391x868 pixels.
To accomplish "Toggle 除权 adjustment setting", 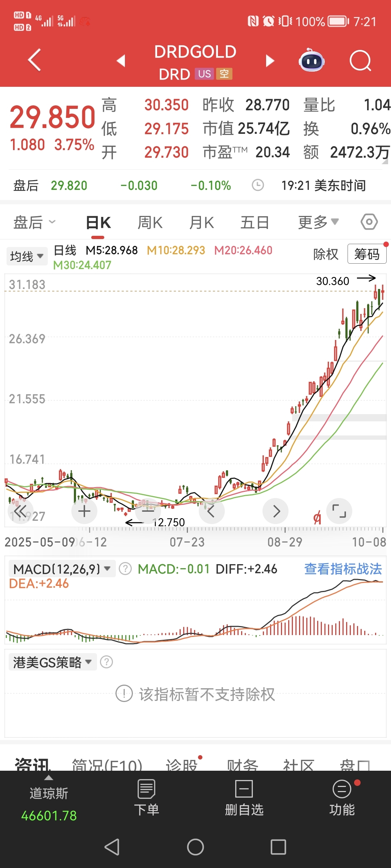I will coord(326,254).
